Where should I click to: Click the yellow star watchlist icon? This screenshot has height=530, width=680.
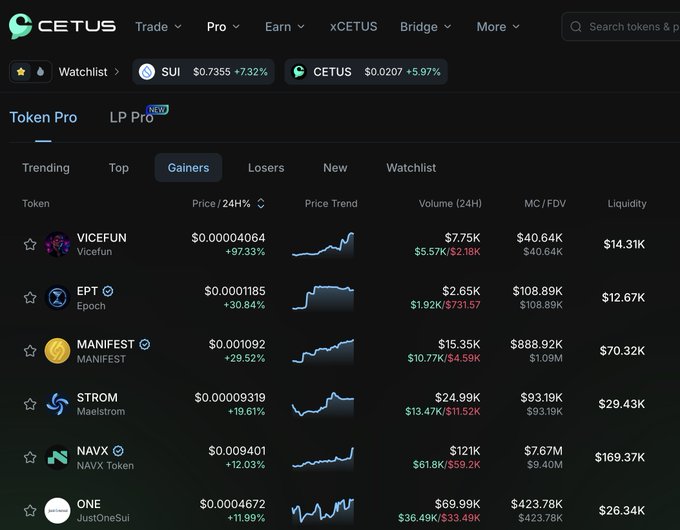21,72
